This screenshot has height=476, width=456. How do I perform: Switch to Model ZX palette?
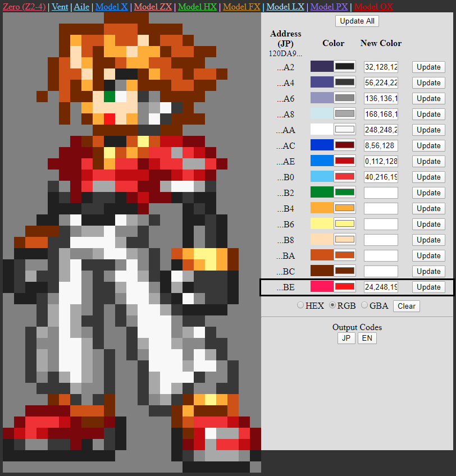tap(153, 6)
